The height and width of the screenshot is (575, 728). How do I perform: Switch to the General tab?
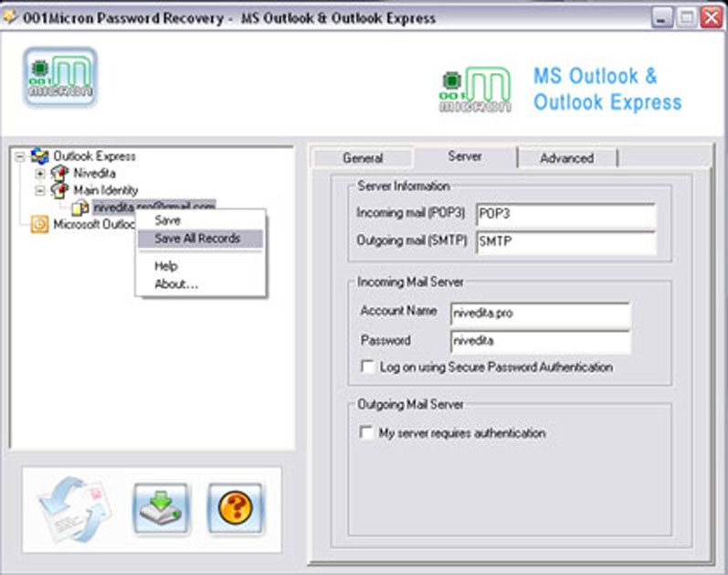363,158
